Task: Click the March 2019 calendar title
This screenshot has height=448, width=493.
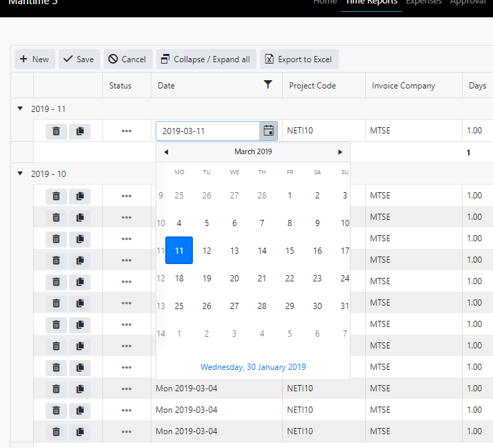Action: 253,151
